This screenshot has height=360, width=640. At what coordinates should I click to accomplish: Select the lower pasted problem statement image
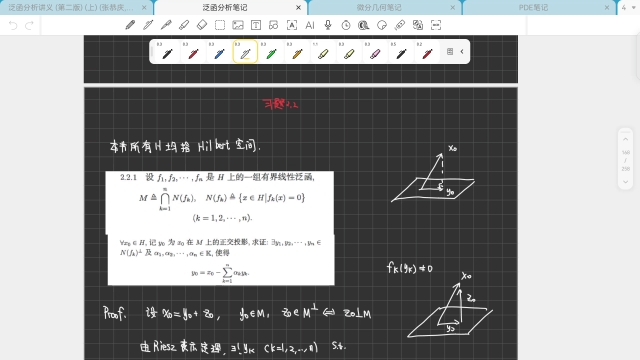pyautogui.click(x=221, y=260)
